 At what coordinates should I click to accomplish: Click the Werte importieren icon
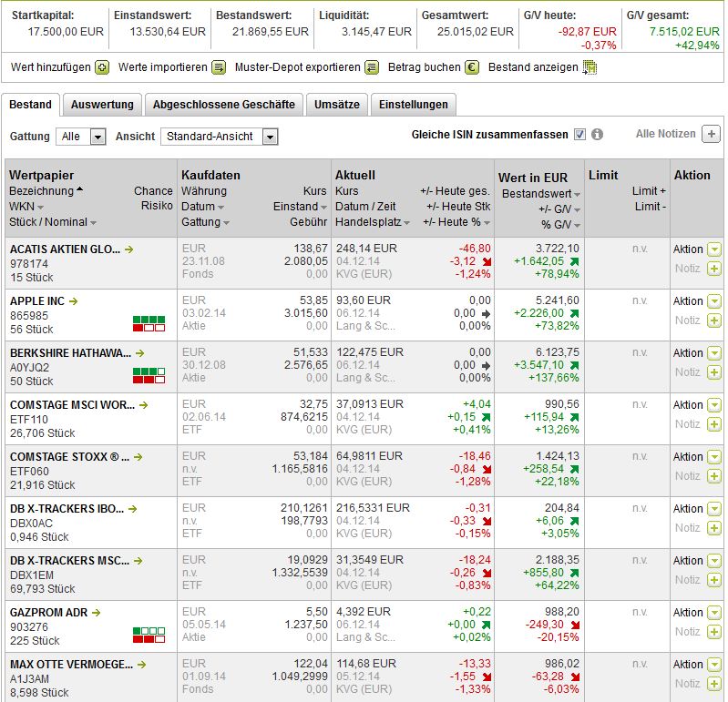point(219,67)
